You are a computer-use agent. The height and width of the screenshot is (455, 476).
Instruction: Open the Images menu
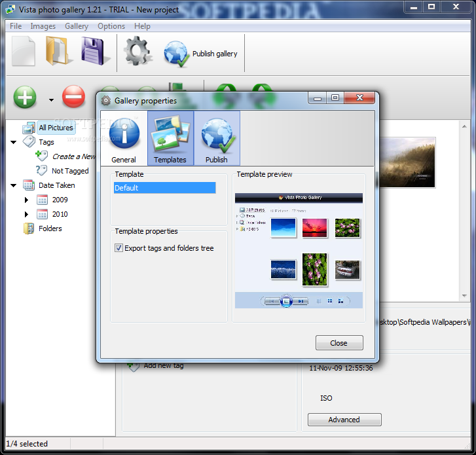tap(43, 26)
